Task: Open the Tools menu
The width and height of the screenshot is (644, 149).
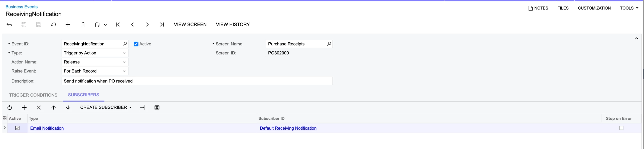Action: tap(629, 8)
